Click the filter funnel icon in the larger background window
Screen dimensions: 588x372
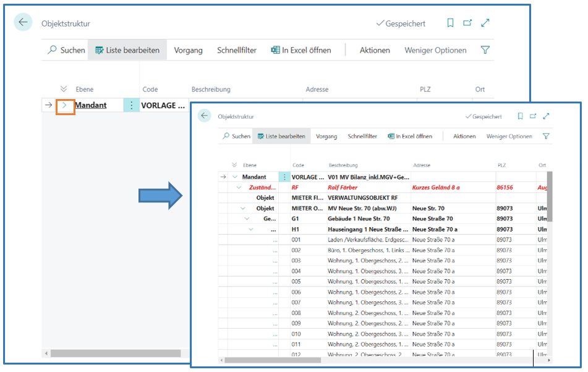coord(485,50)
